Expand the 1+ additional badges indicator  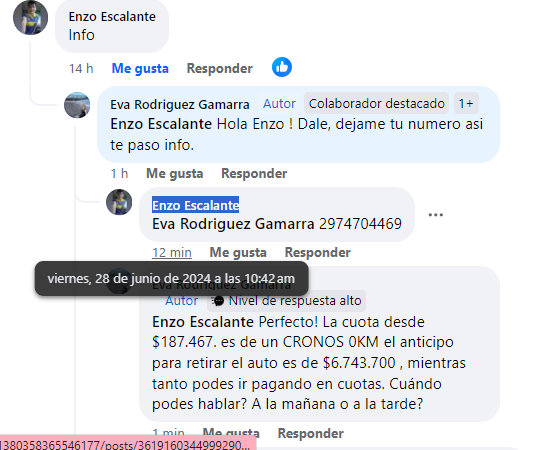pos(466,103)
